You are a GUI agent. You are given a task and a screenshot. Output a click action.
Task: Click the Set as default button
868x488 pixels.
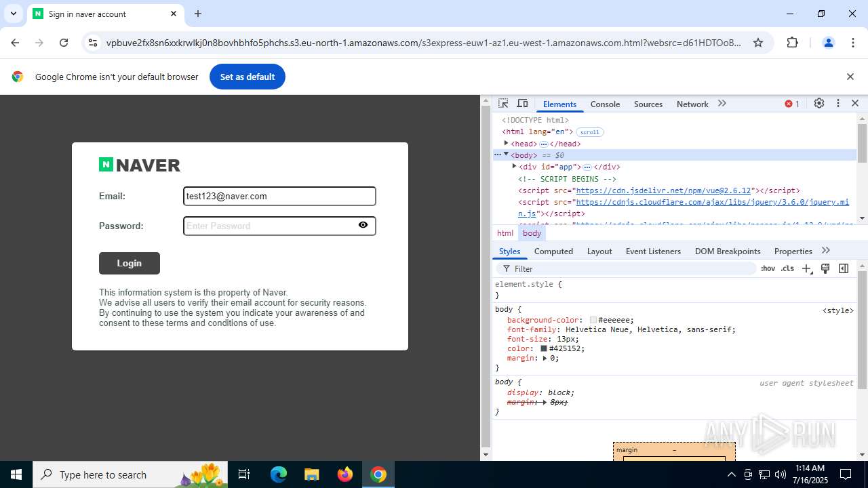[248, 77]
